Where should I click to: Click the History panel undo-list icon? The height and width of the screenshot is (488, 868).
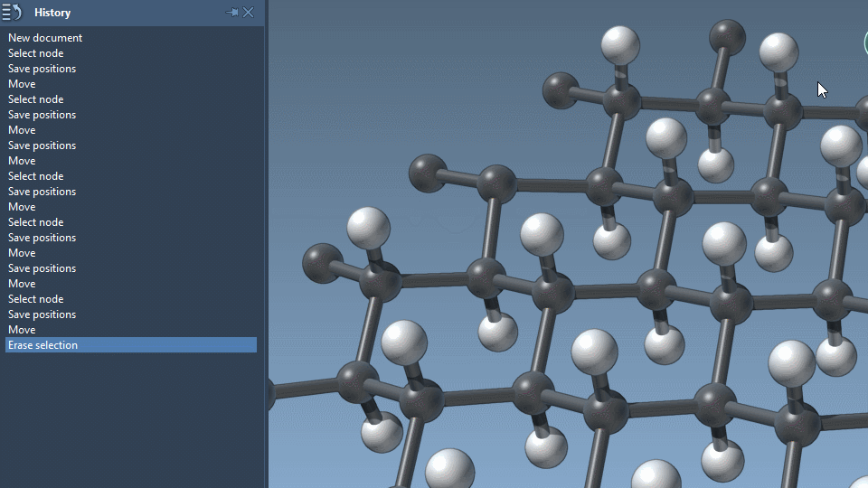13,12
